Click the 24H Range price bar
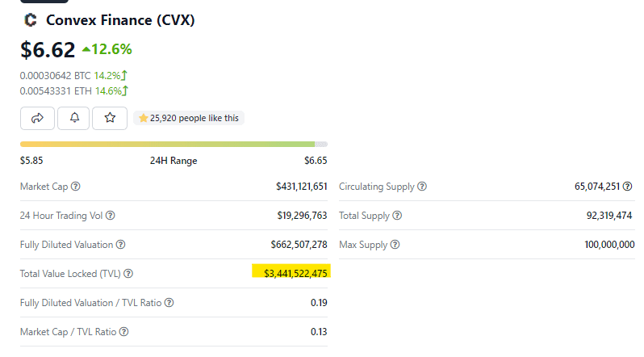The height and width of the screenshot is (357, 644). 174,144
